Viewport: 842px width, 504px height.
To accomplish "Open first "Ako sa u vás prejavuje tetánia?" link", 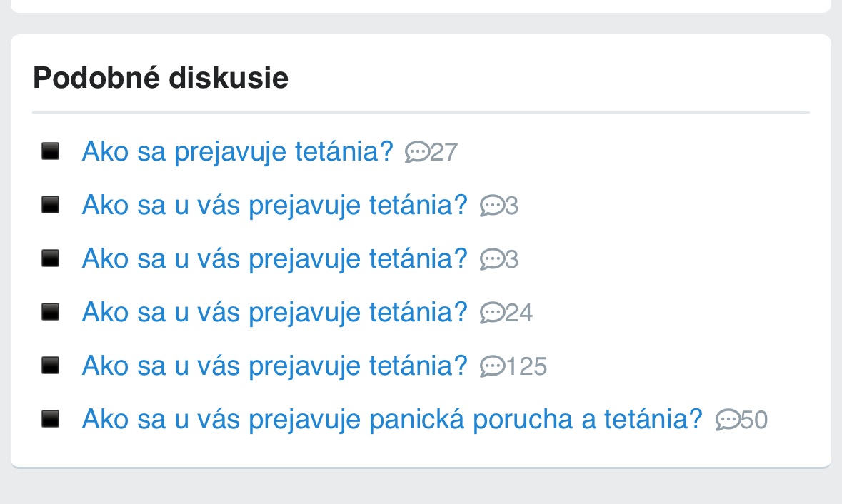I will pyautogui.click(x=274, y=206).
